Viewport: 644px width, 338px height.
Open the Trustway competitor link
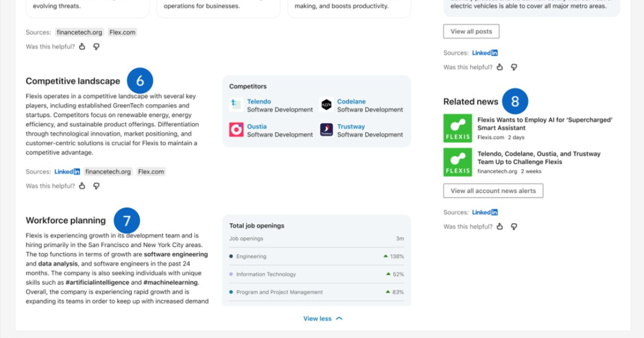[x=351, y=127]
